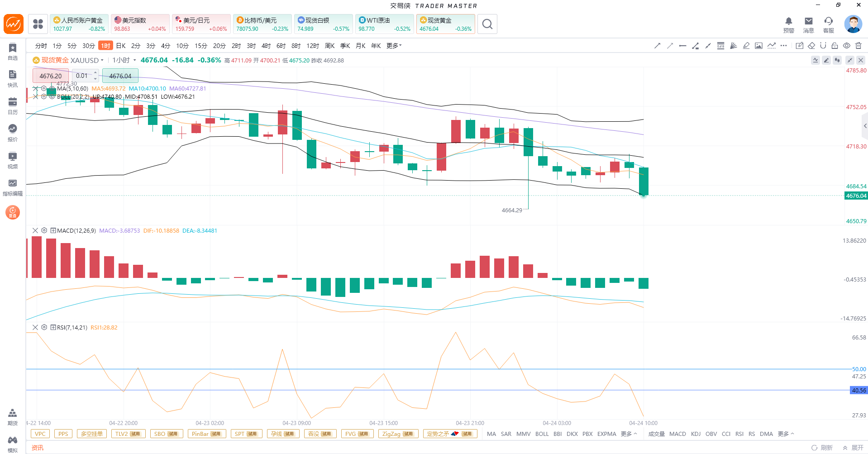The height and width of the screenshot is (454, 868).
Task: Expand the 更多 timeframes dropdown
Action: click(394, 46)
